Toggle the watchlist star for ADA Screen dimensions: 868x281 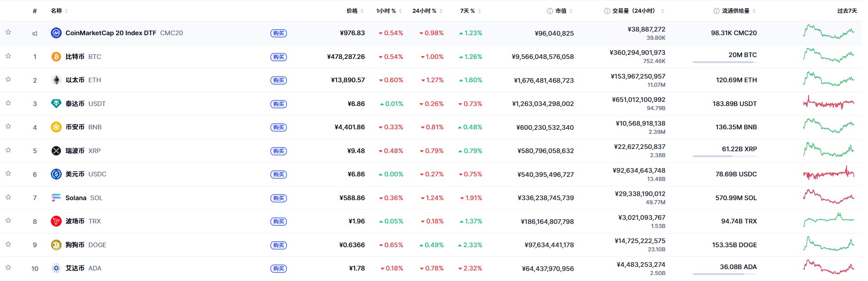point(8,268)
